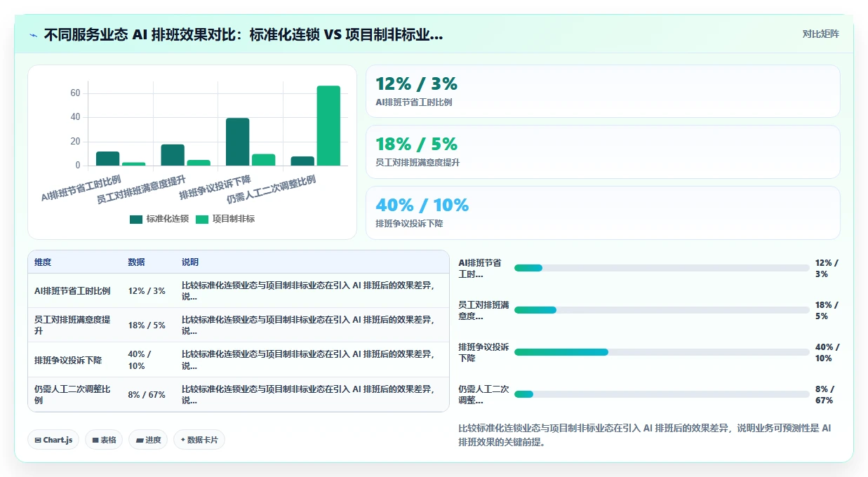
Task: Sort by the 维度 column header
Action: point(43,262)
